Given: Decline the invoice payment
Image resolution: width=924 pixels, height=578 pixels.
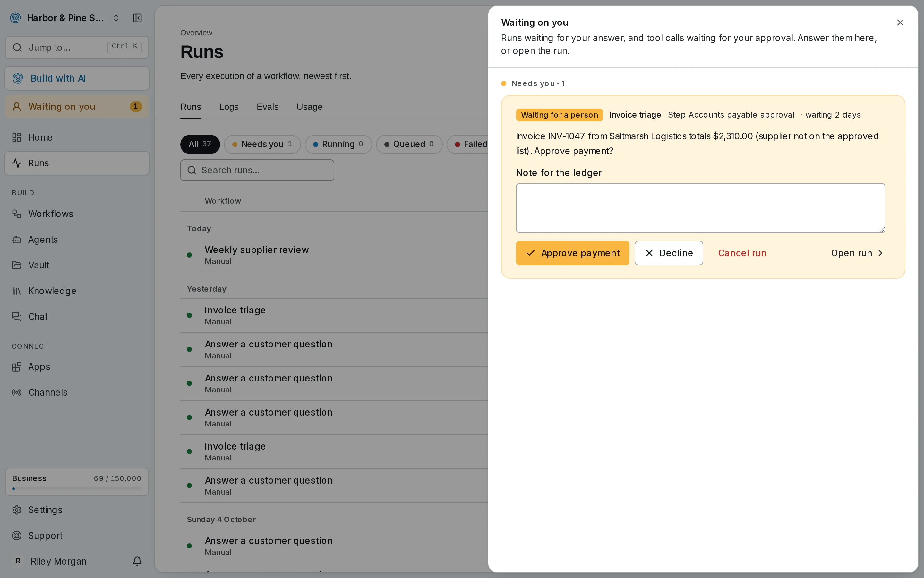Looking at the screenshot, I should (x=669, y=253).
